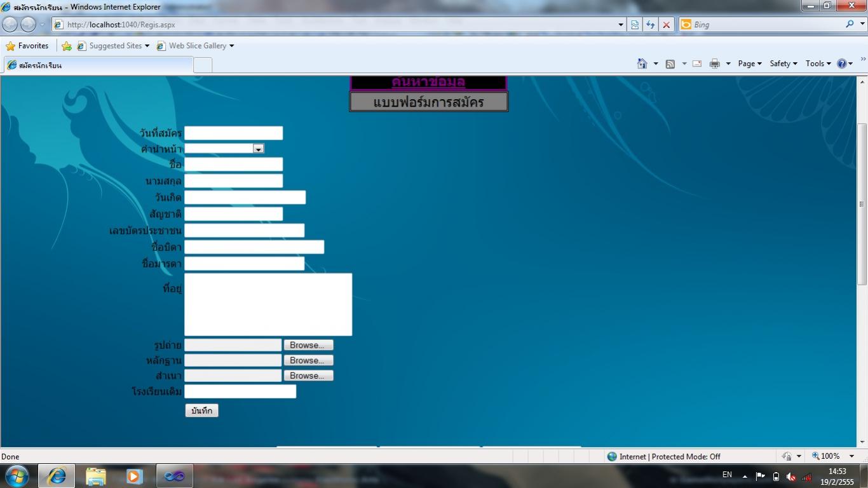Click the วันที่สมัคร input field
The height and width of the screenshot is (488, 868).
[x=233, y=133]
